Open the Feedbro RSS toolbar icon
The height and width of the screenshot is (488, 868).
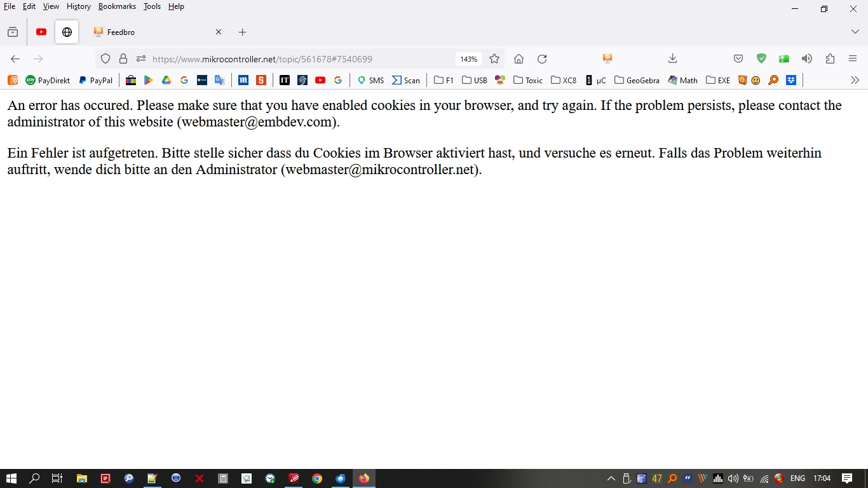[607, 58]
